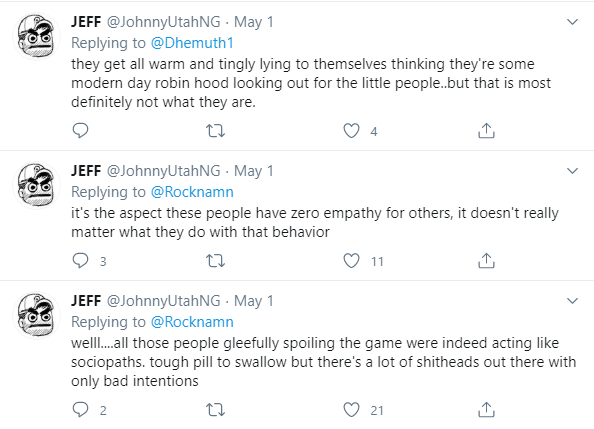Viewport: 594px width, 429px height.
Task: Expand the second tweet's more-options arrow
Action: 572,171
